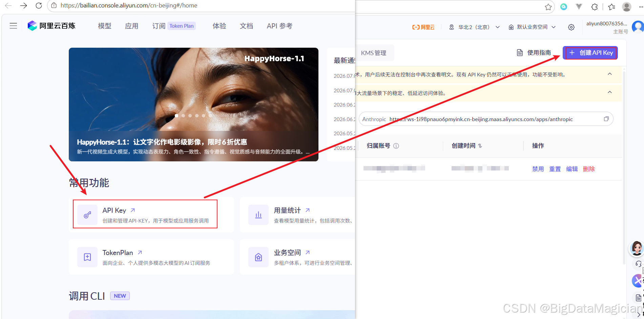Screen dimensions: 644x319
Task: Open the 订阅 menu
Action: (x=159, y=26)
